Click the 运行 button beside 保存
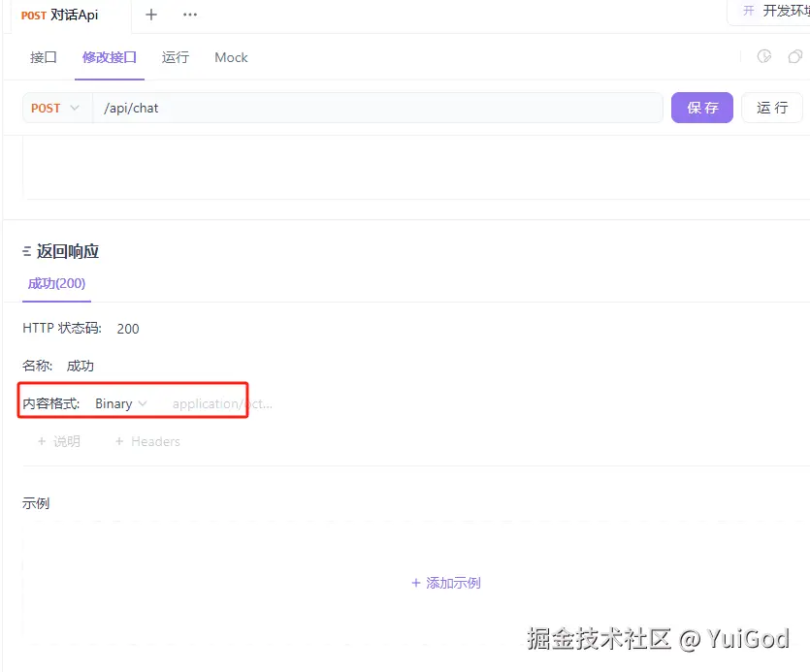Image resolution: width=810 pixels, height=672 pixels. [x=772, y=108]
